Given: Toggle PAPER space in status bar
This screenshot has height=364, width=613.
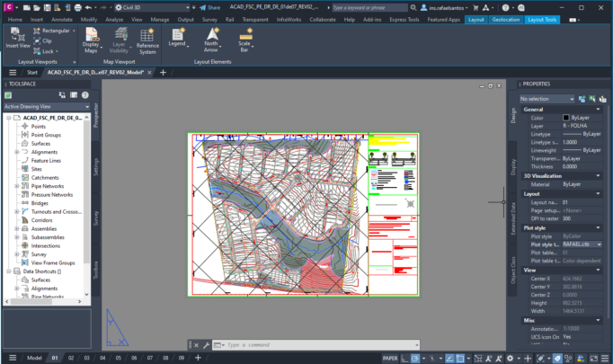Looking at the screenshot, I should [390, 358].
